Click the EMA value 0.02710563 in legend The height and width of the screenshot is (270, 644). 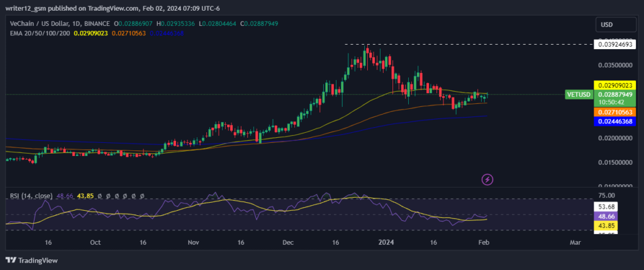(128, 33)
